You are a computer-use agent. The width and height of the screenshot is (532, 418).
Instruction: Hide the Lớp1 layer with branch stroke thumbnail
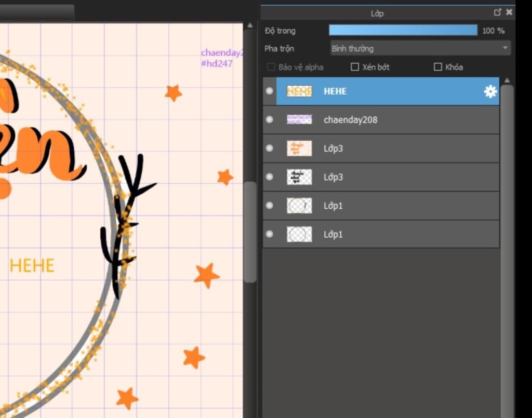pos(270,206)
